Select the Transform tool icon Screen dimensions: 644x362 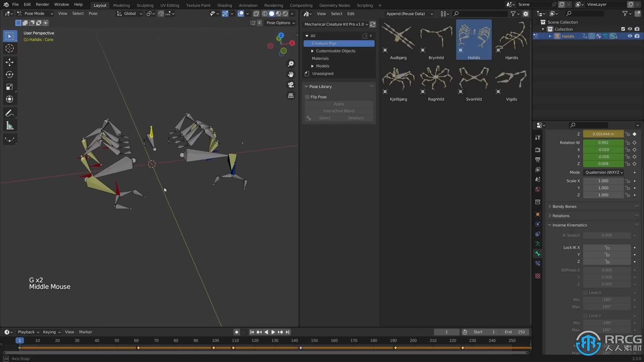[9, 99]
